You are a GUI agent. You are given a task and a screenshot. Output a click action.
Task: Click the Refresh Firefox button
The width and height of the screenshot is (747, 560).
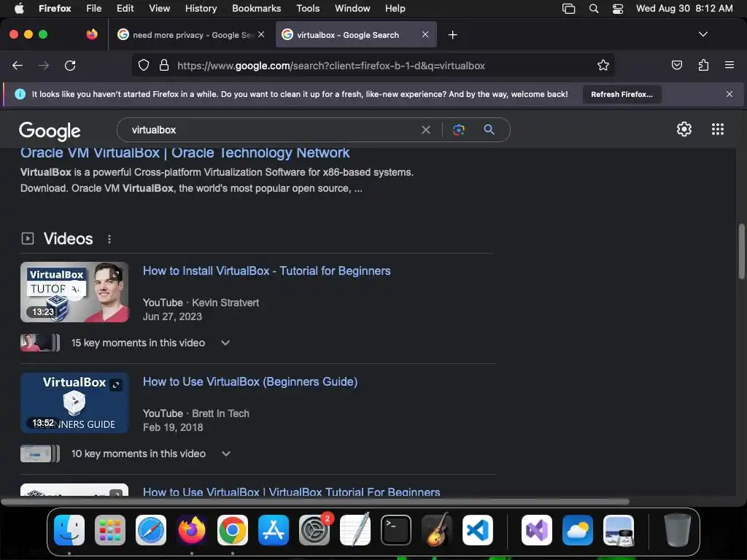coord(622,94)
